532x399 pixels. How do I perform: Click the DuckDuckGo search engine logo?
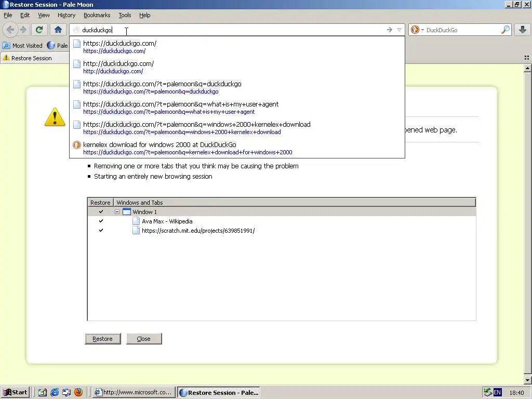[415, 30]
